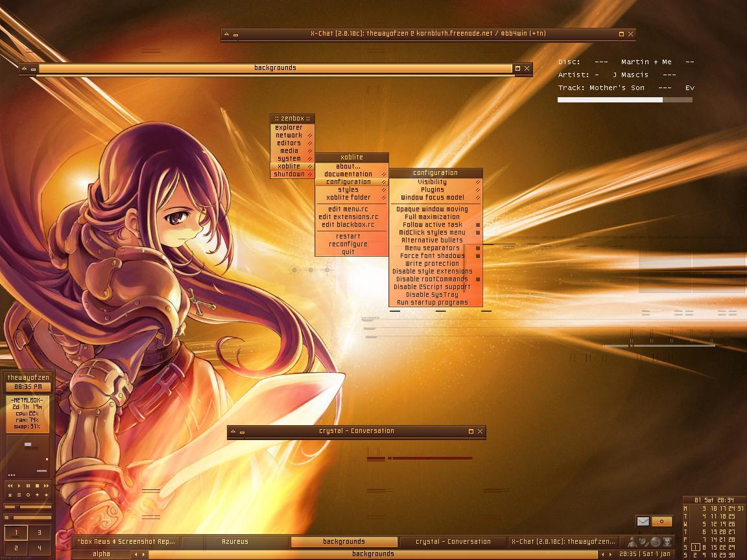Click the orange dot button beside the envelope
The width and height of the screenshot is (747, 560).
pyautogui.click(x=661, y=521)
